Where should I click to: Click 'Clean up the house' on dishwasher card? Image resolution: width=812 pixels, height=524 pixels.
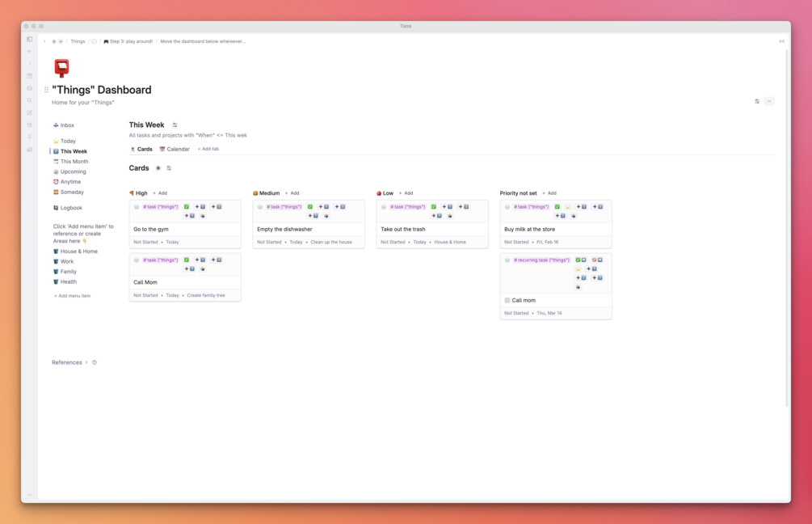[x=331, y=242]
